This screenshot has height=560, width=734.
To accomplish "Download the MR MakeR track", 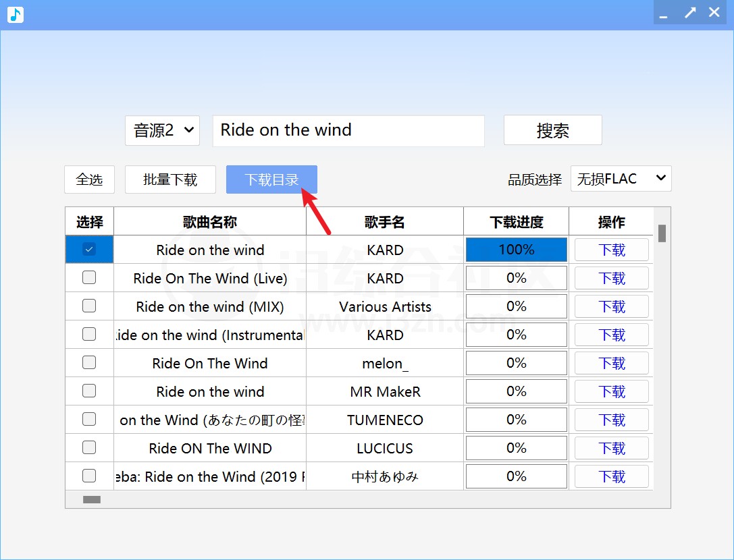I will tap(612, 391).
